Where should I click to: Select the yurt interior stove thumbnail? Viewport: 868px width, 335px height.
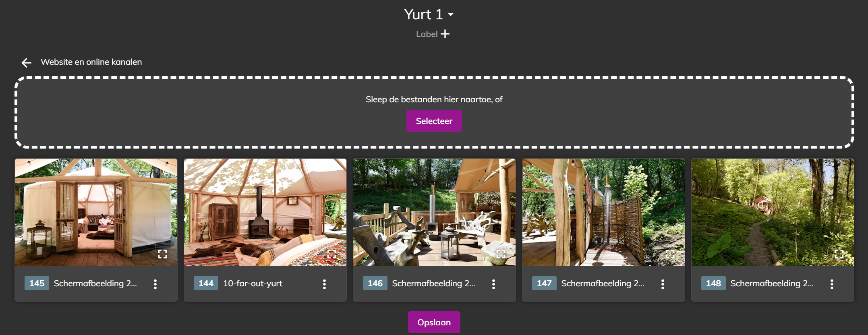point(265,212)
